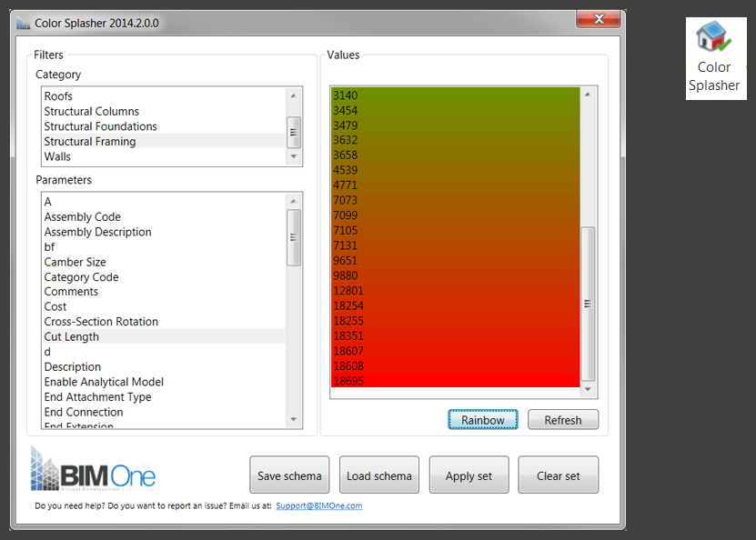The height and width of the screenshot is (540, 756).
Task: Click the Parameters list scroll down arrow
Action: click(293, 420)
